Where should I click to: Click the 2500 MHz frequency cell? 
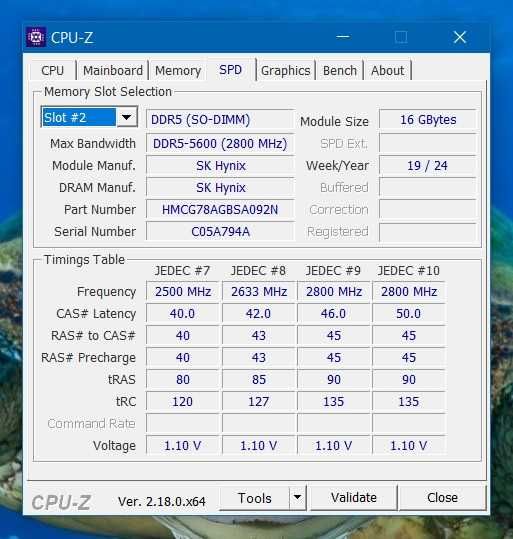point(183,292)
